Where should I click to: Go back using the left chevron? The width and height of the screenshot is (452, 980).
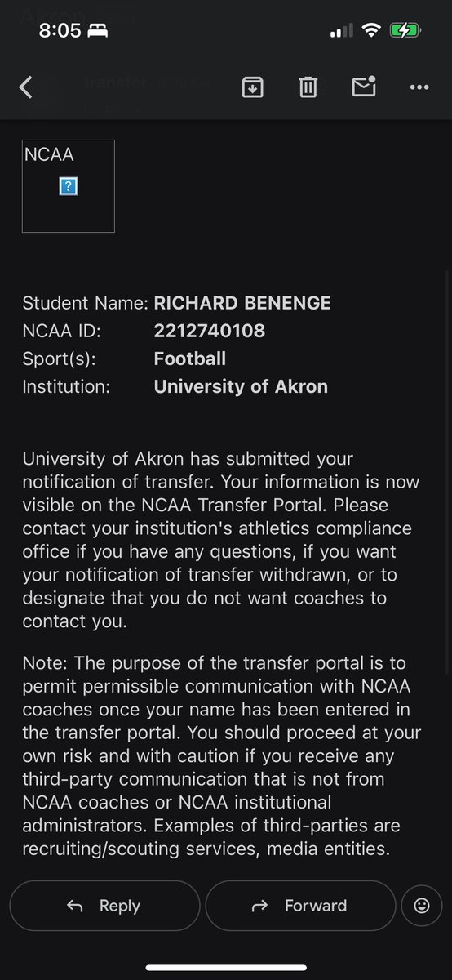[x=26, y=87]
